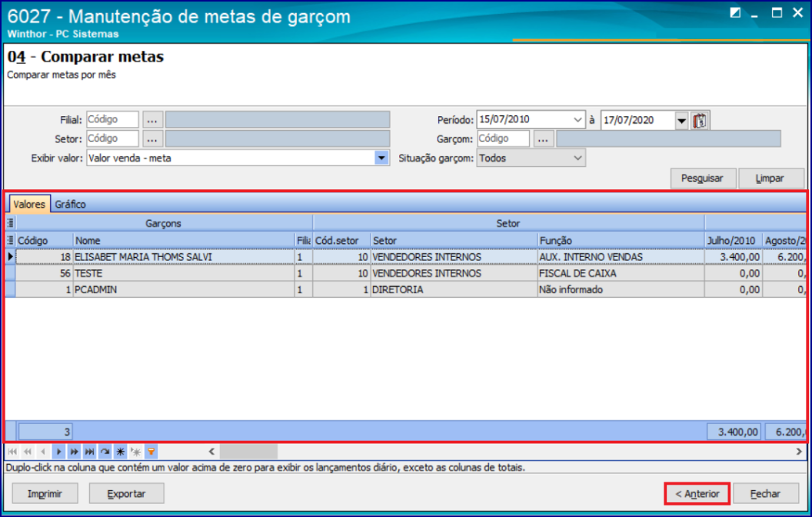This screenshot has width=812, height=517.
Task: Click the Fechar button
Action: click(765, 494)
